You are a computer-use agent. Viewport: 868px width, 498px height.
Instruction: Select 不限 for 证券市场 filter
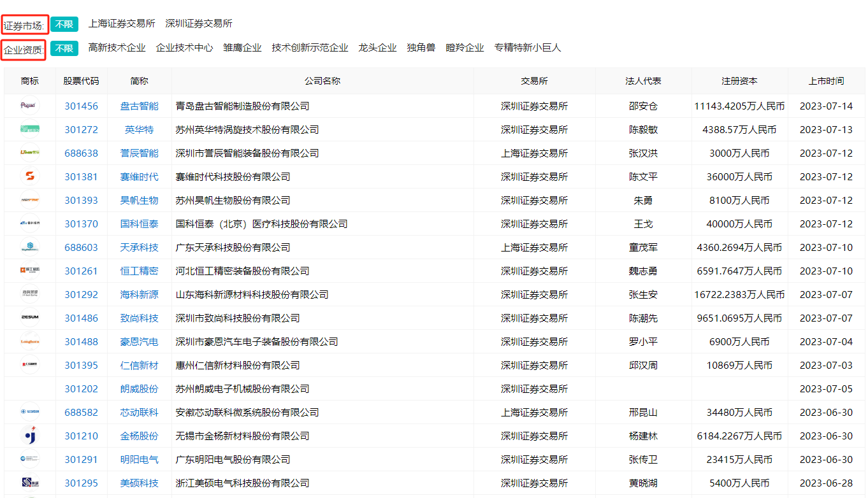point(64,24)
